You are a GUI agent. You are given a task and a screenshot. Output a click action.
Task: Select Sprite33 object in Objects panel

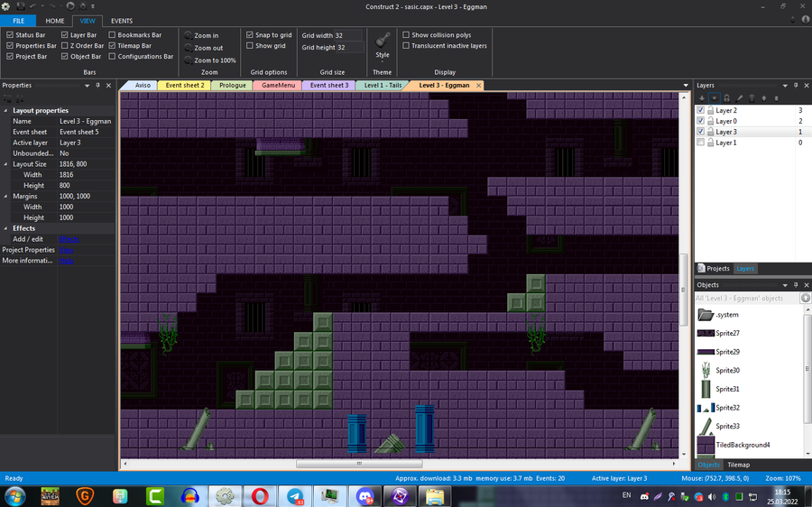click(x=718, y=426)
